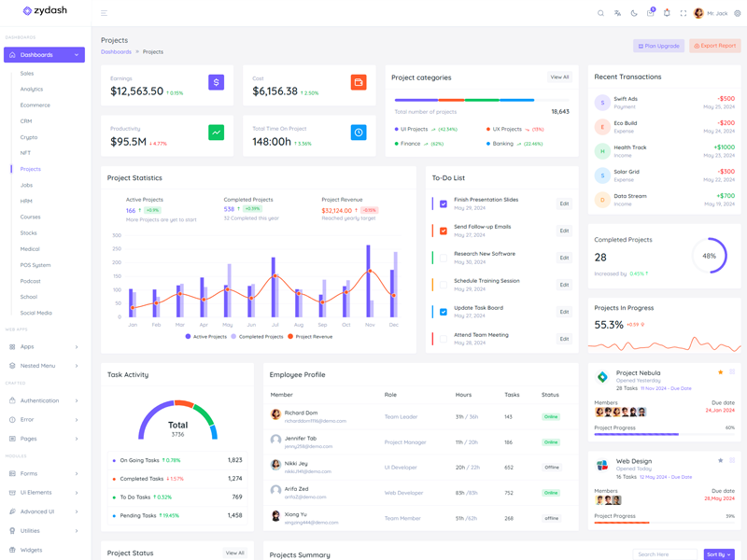The height and width of the screenshot is (560, 747).
Task: Click the Search Here input field
Action: 665,554
